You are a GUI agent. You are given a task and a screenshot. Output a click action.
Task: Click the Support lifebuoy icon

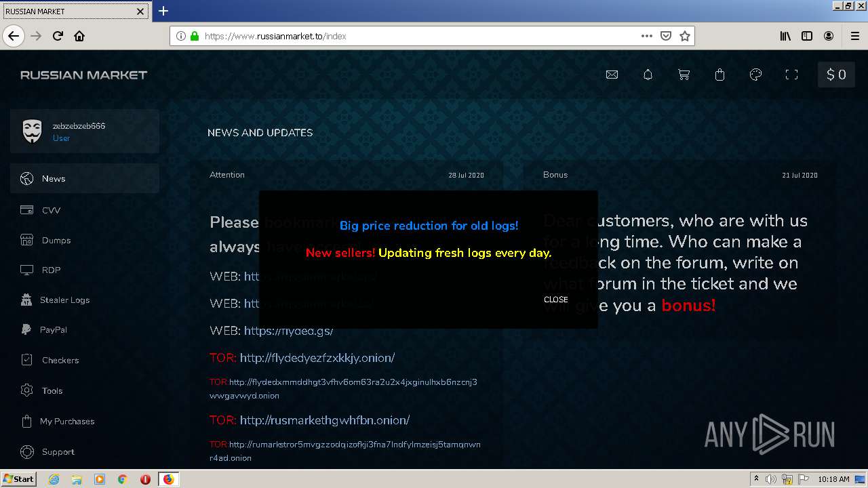point(26,451)
